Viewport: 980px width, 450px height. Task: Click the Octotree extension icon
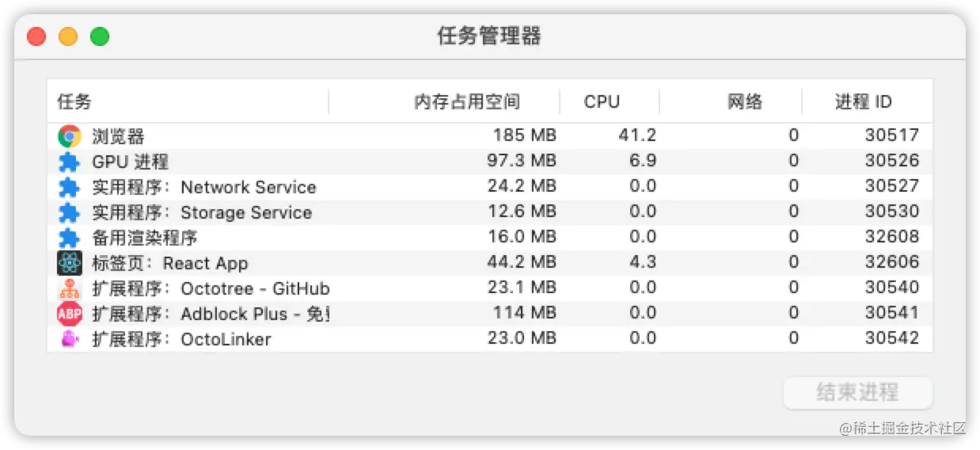[70, 288]
